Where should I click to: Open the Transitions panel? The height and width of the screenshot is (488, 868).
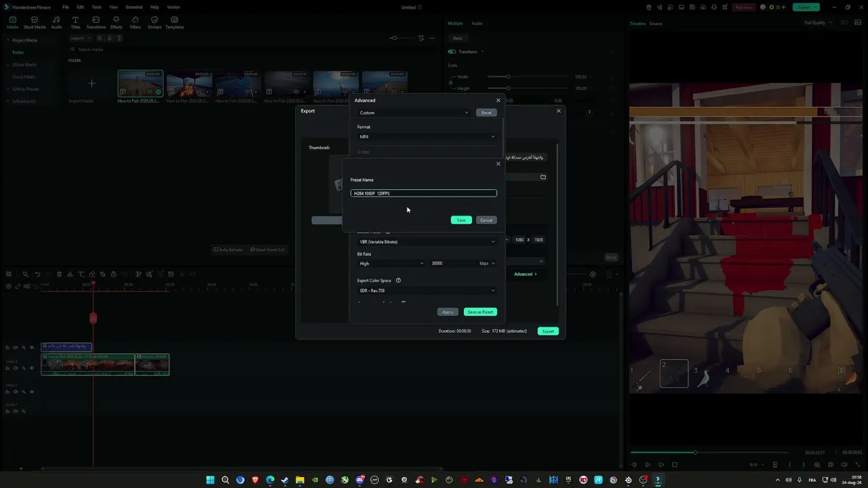click(96, 22)
